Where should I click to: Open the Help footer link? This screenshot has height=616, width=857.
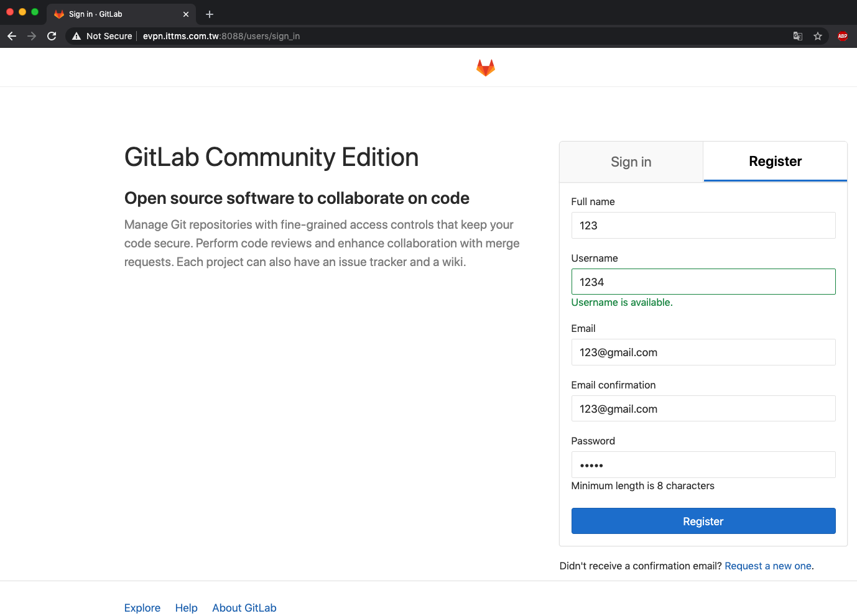187,608
